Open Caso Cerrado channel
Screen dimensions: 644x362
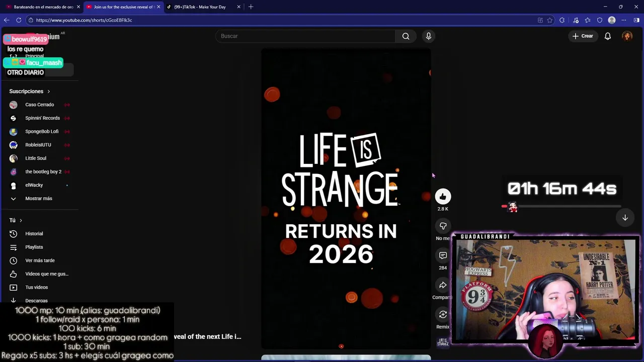tap(39, 105)
